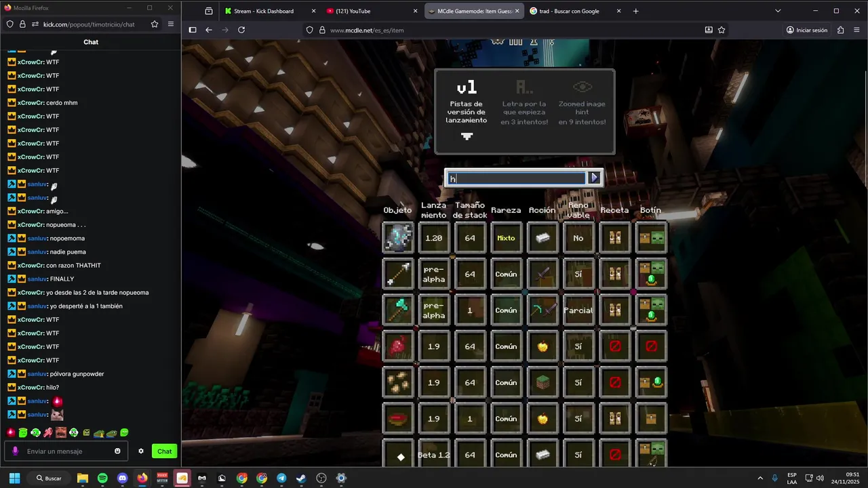Screen dimensions: 868x488
Task: Open the list all tabs dropdown
Action: [778, 11]
